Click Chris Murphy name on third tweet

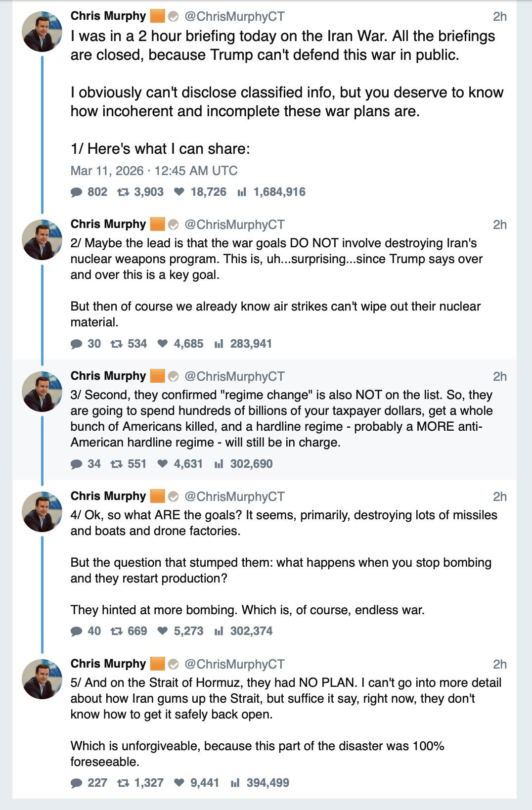(x=108, y=376)
